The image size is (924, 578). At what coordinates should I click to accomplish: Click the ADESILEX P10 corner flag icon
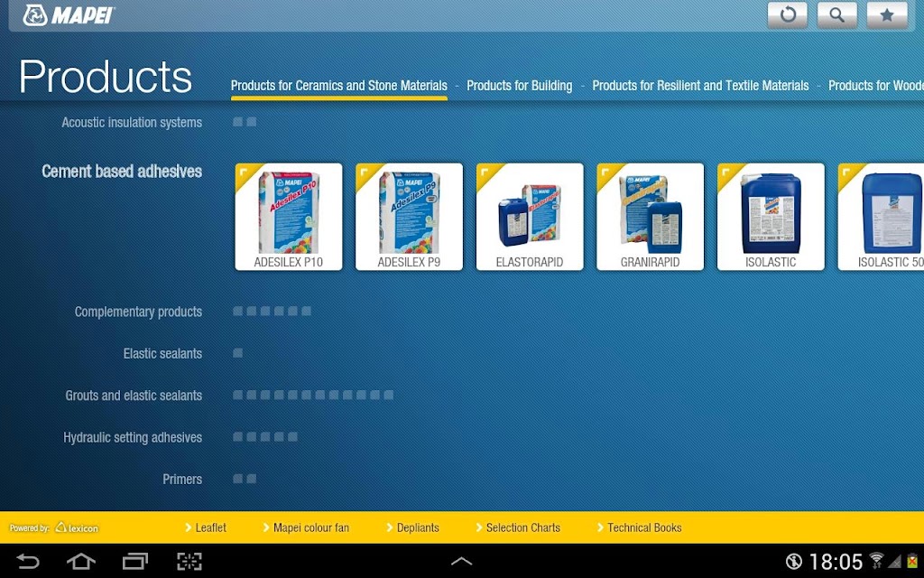click(x=244, y=172)
